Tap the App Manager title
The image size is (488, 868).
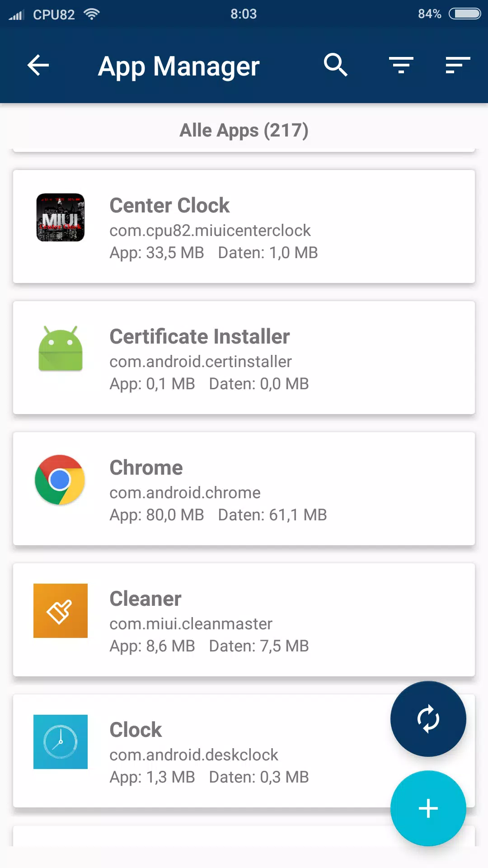(179, 66)
